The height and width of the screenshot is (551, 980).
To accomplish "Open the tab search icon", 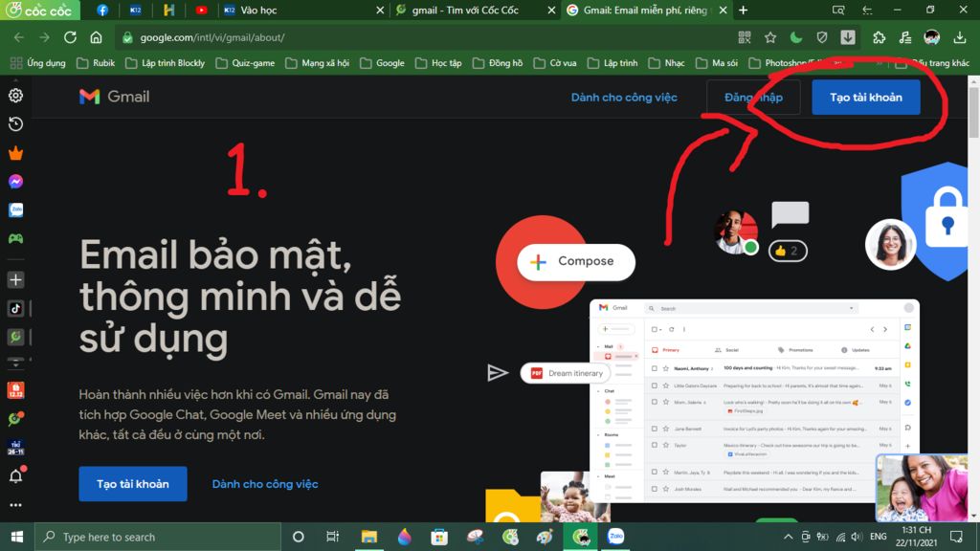I will (x=838, y=10).
